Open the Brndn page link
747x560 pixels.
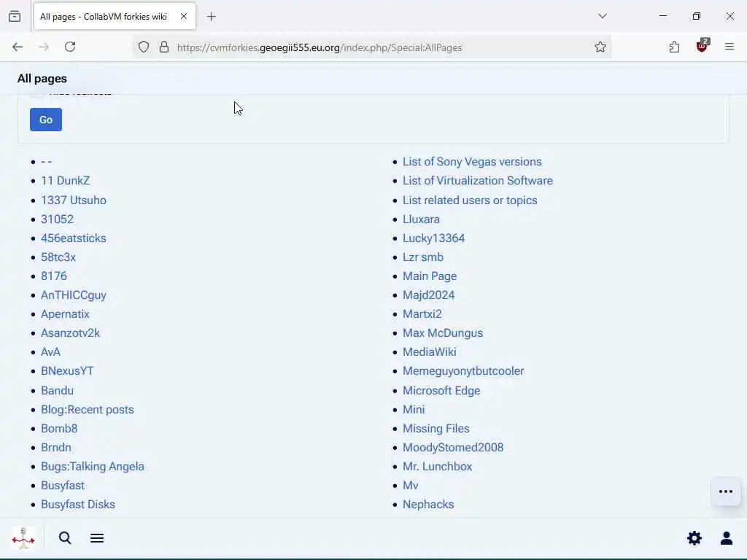[55, 448]
